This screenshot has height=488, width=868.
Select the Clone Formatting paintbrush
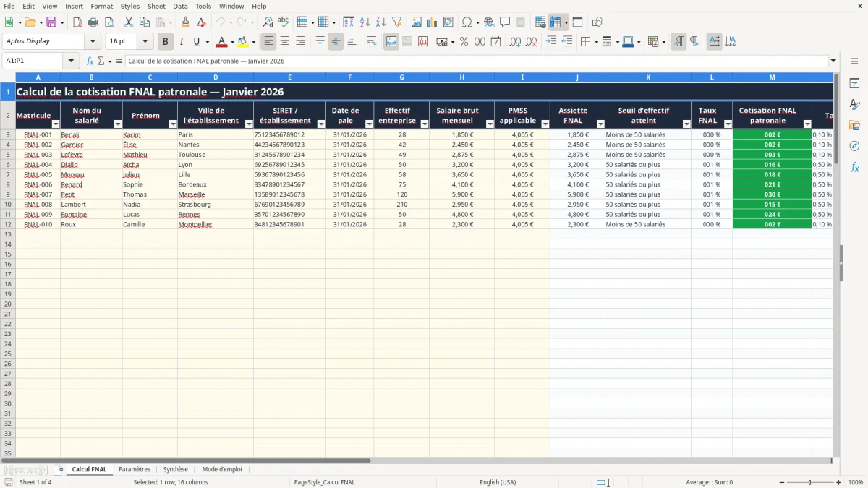(185, 22)
